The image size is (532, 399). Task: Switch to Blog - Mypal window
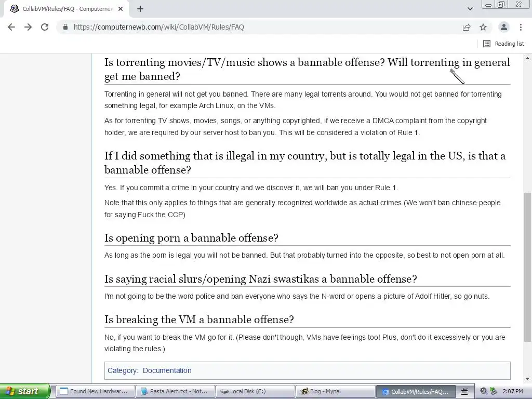tap(335, 391)
